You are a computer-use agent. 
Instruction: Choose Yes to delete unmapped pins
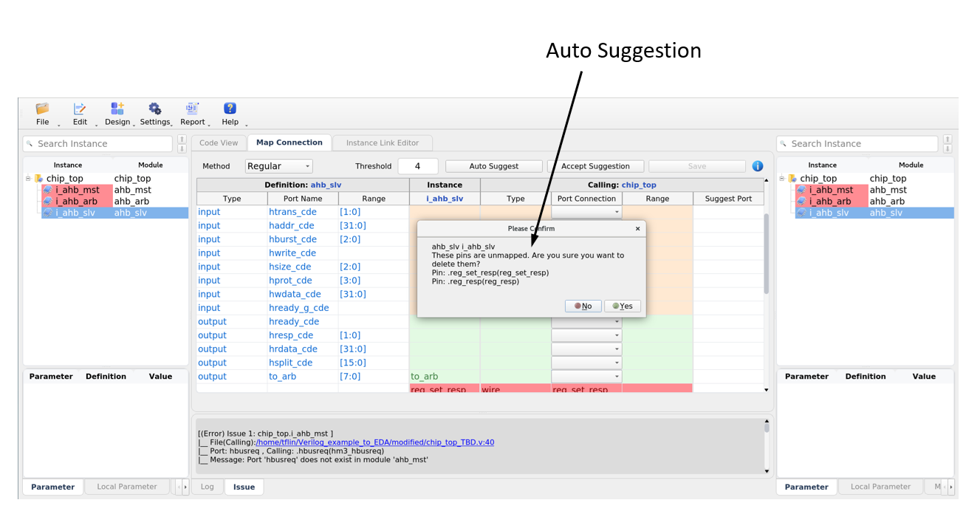click(x=623, y=305)
